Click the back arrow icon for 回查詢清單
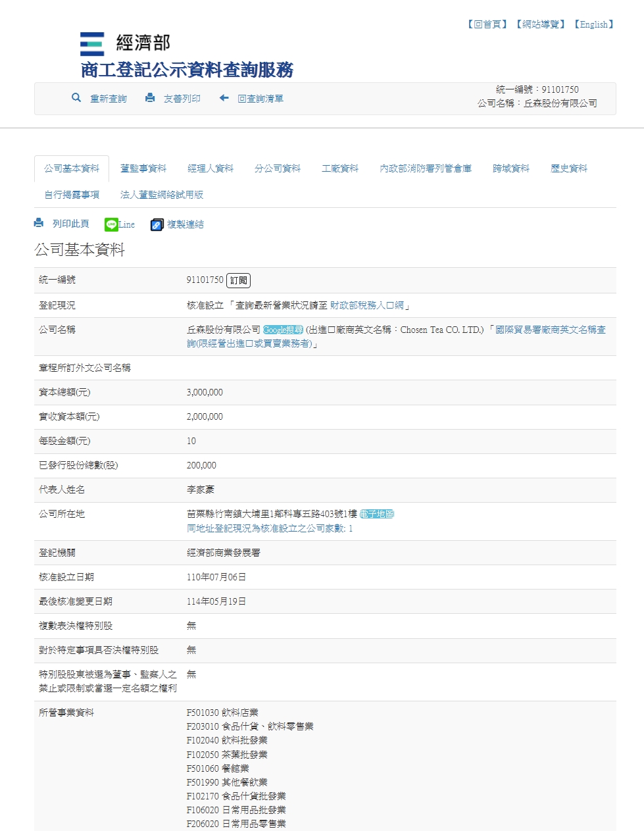The width and height of the screenshot is (644, 831). click(x=224, y=98)
